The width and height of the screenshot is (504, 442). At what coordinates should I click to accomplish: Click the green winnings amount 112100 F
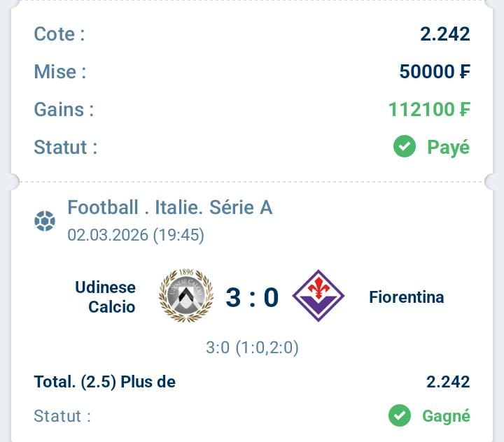(x=429, y=109)
